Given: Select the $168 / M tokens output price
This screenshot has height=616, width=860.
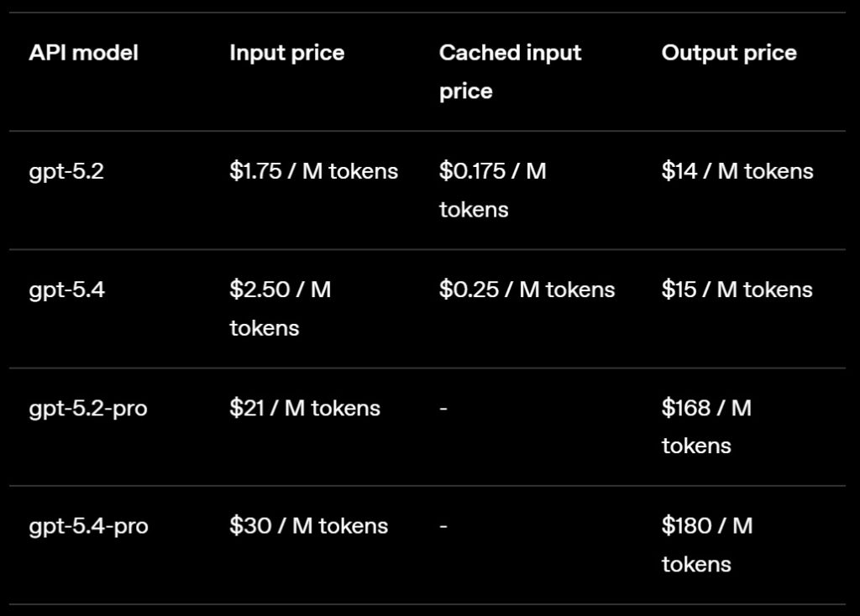Looking at the screenshot, I should [706, 426].
